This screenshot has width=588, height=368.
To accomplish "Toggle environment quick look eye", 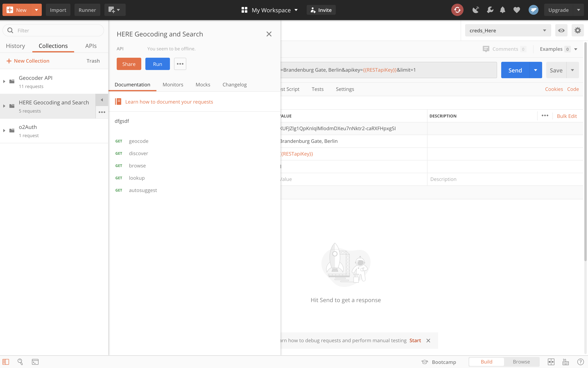I will click(x=561, y=30).
